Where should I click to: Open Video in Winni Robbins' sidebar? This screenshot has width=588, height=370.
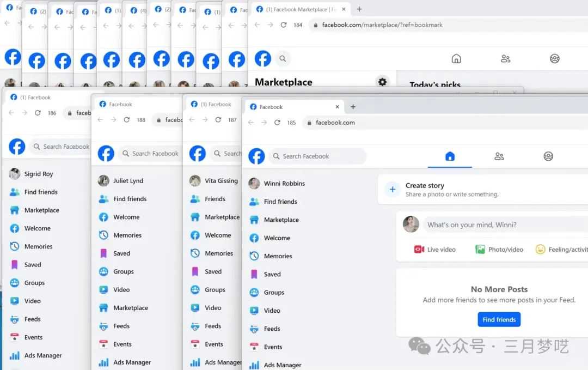(x=265, y=311)
